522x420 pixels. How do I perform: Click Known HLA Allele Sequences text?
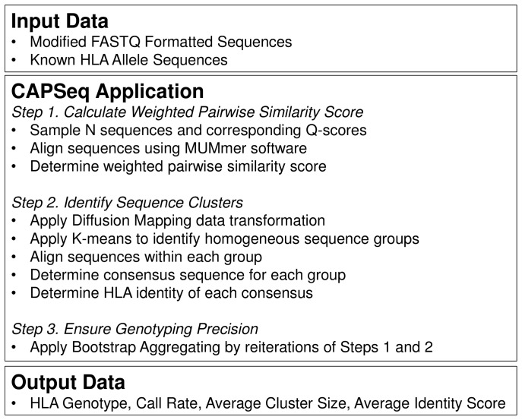pos(128,60)
